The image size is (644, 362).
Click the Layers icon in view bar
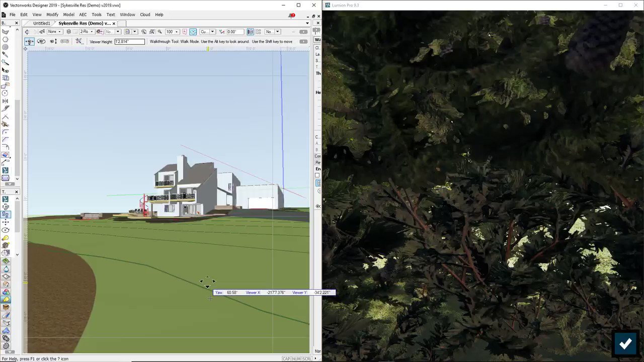(68, 32)
